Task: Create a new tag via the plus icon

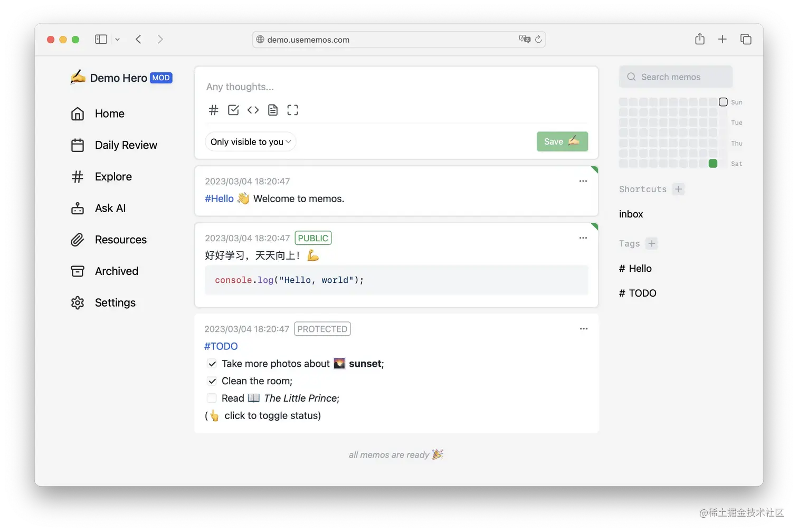Action: [651, 243]
